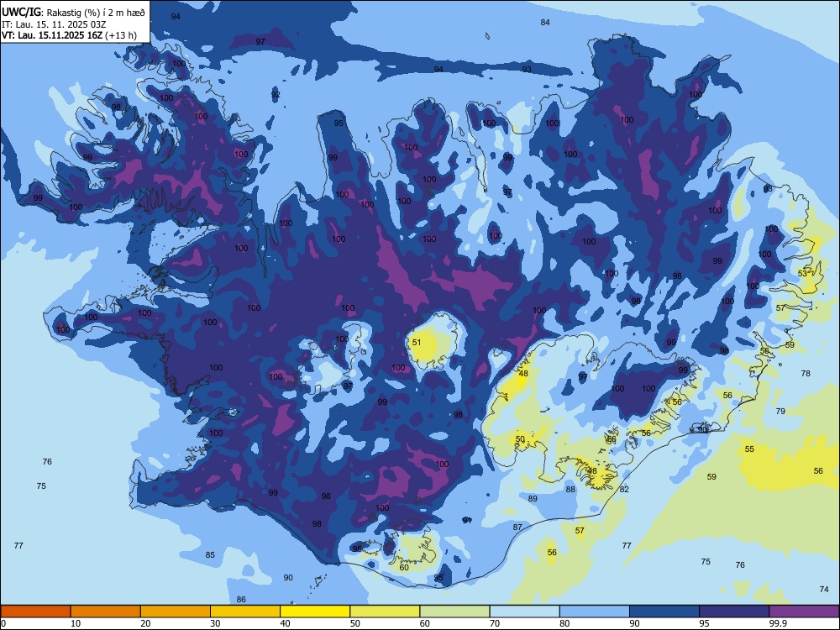Click the map value '82' on the map

click(x=624, y=489)
